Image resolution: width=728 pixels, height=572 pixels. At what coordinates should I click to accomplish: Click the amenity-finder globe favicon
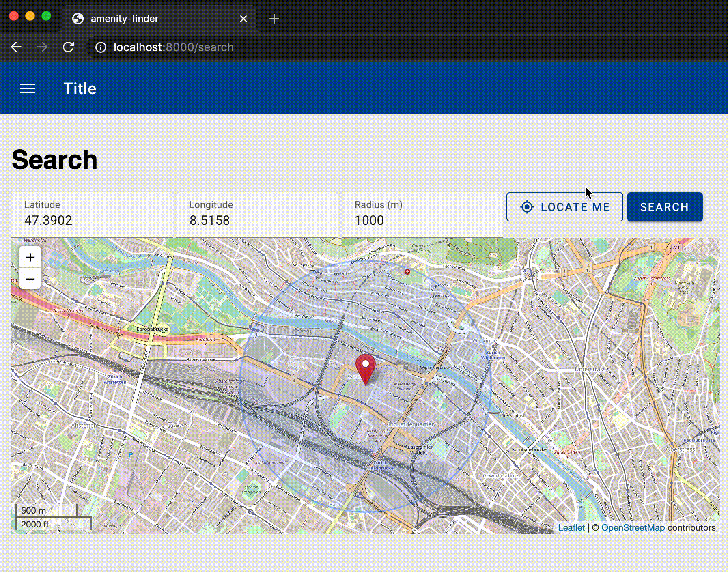(x=78, y=18)
